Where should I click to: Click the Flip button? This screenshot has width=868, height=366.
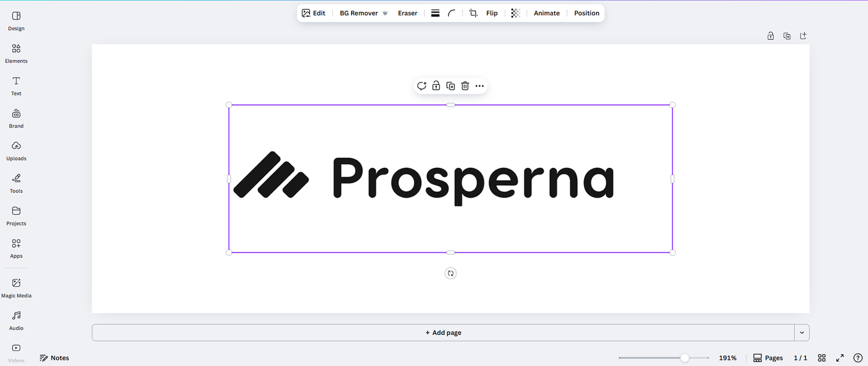(492, 13)
